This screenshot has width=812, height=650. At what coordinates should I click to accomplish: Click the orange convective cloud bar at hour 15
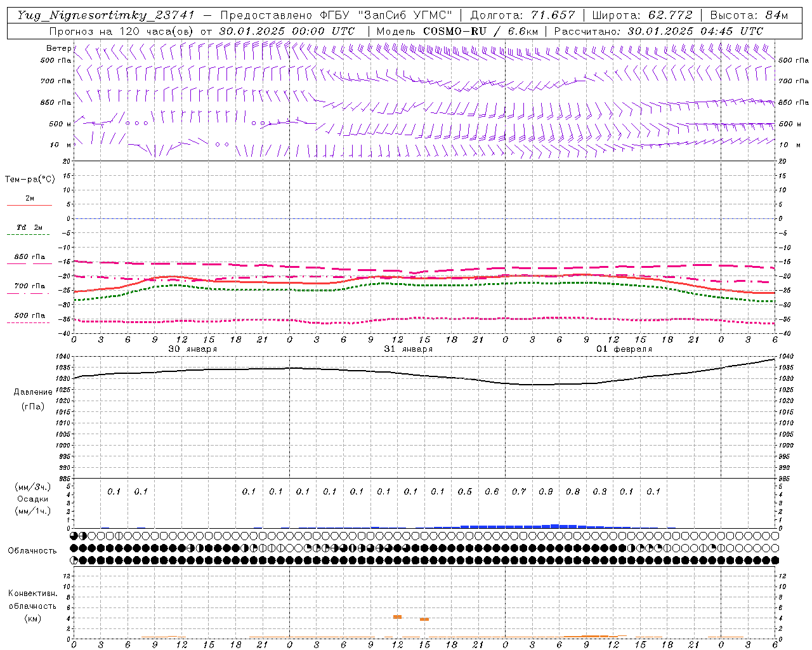[424, 619]
